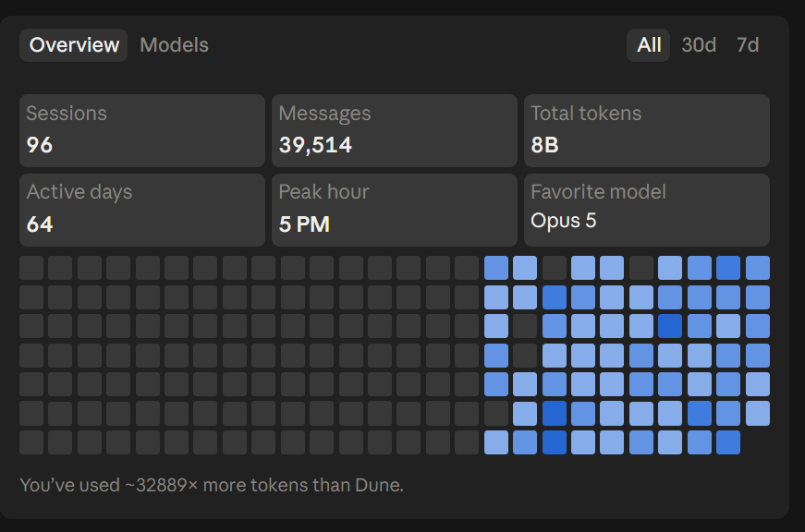Click the Dune token comparison text
Screen dimensions: 805x532
pos(212,485)
